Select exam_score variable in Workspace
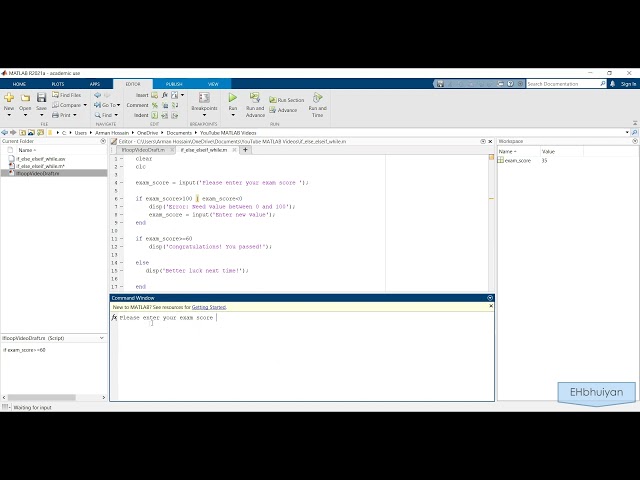The image size is (640, 480). tap(518, 160)
